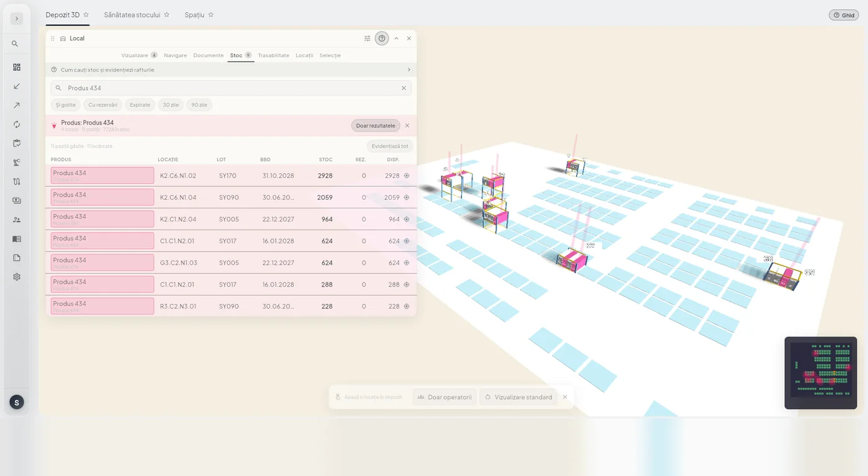868x476 pixels.
Task: Grab the Local panel drag handle
Action: tap(53, 38)
